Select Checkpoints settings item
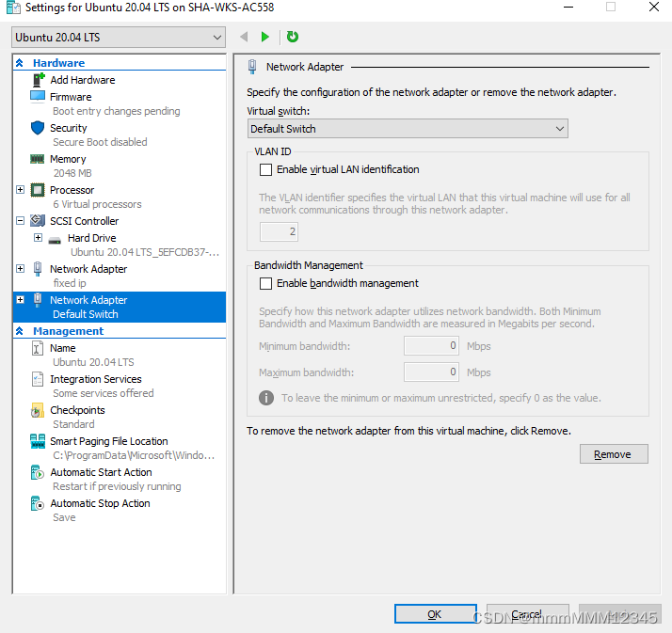 pyautogui.click(x=77, y=410)
